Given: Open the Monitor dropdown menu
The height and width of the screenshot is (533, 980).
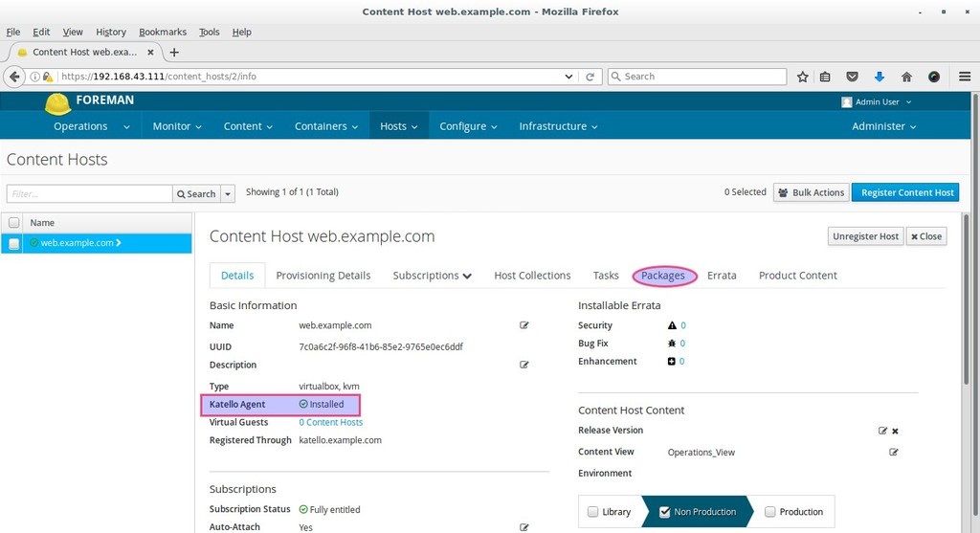Looking at the screenshot, I should 177,126.
